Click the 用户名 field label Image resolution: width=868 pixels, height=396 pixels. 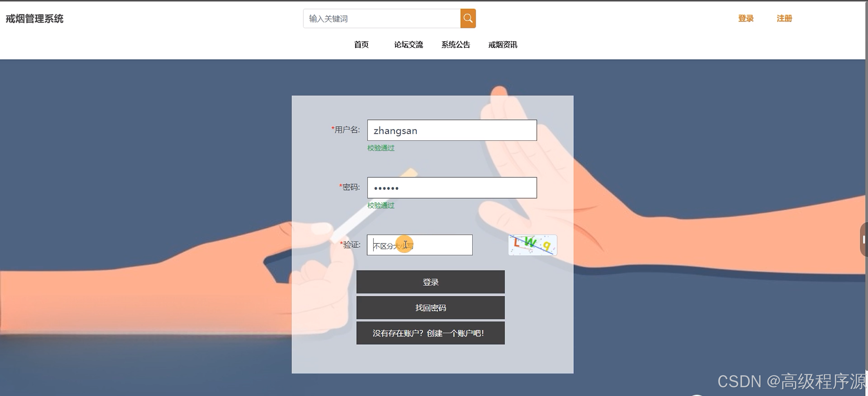click(x=346, y=130)
